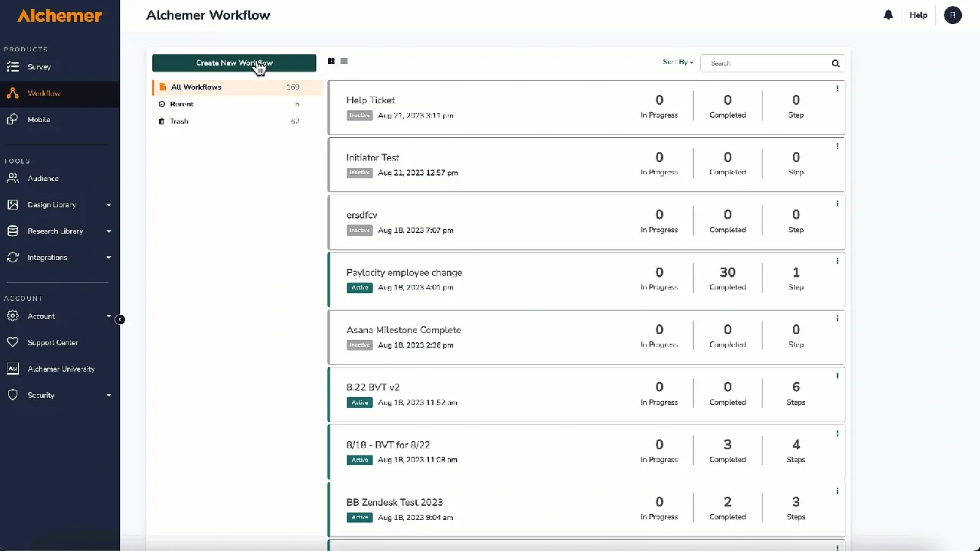Click the search magnifier icon

(x=835, y=63)
